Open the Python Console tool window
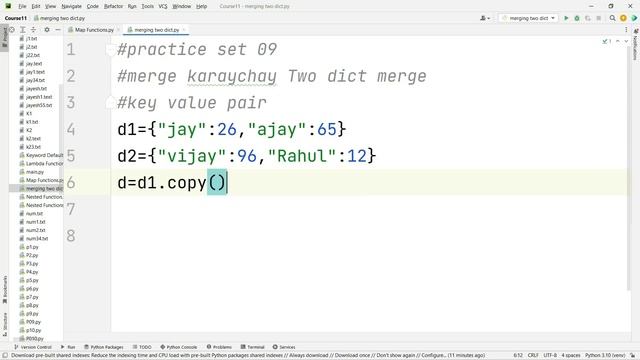640x360 pixels. coord(178,347)
